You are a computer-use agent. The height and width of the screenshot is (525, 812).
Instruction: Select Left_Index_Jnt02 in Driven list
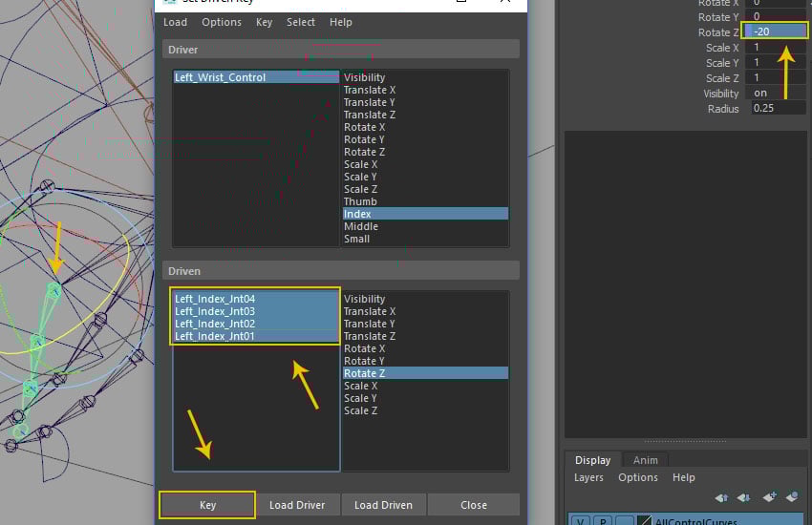coord(256,324)
